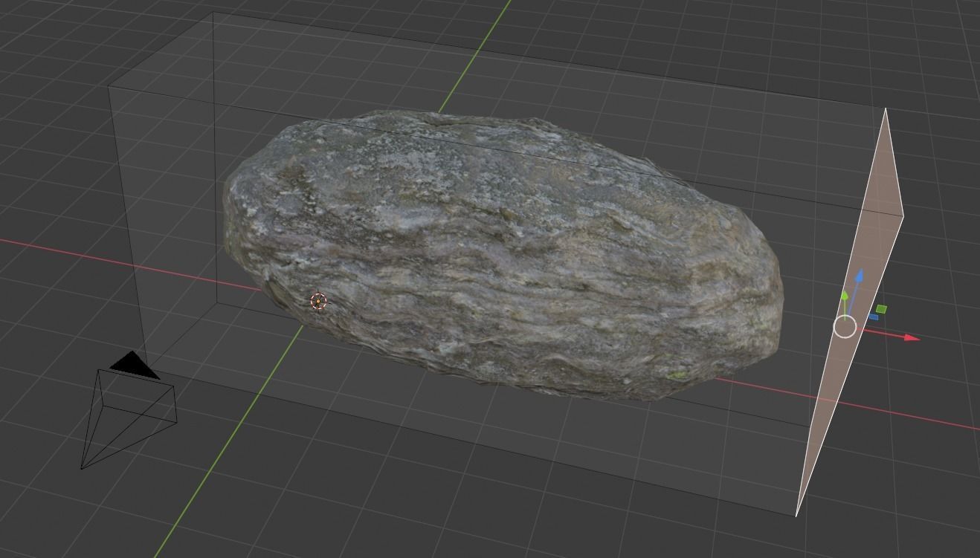
Task: Select the camera wireframe object
Action: [x=128, y=411]
